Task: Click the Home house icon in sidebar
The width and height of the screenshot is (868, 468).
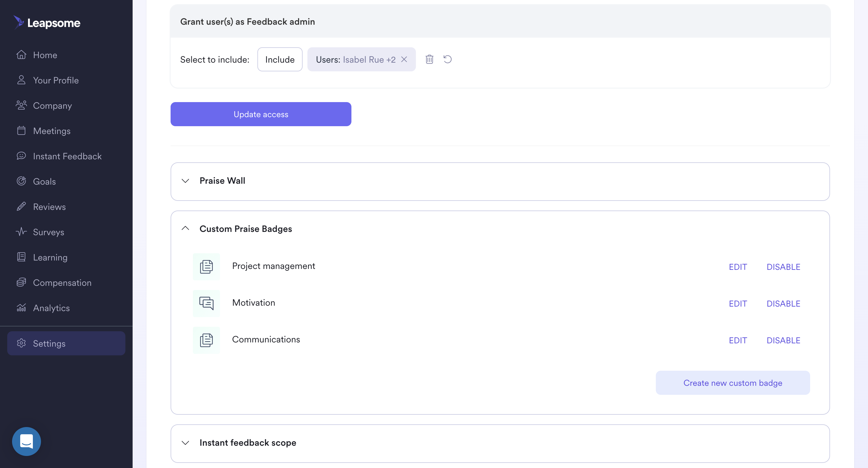Action: point(21,55)
